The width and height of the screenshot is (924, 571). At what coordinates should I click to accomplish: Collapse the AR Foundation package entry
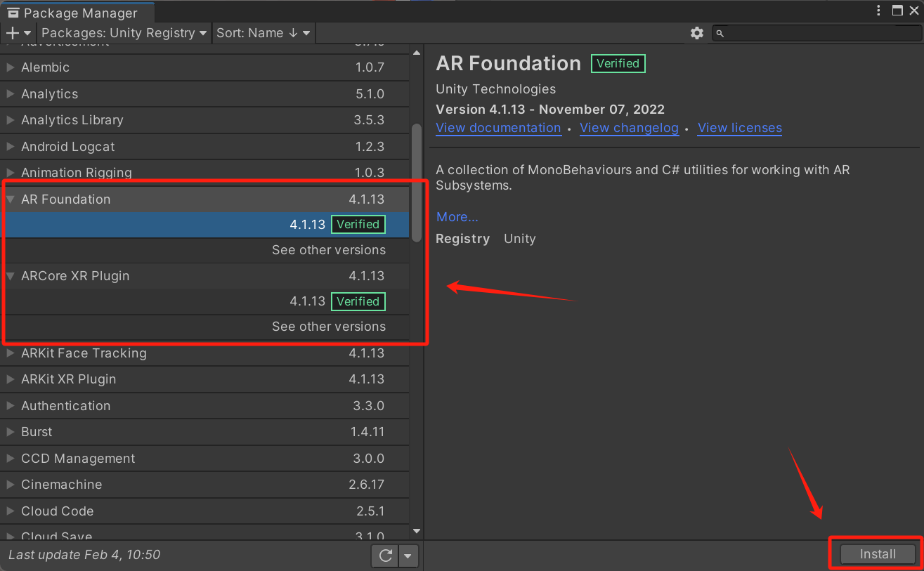tap(11, 199)
